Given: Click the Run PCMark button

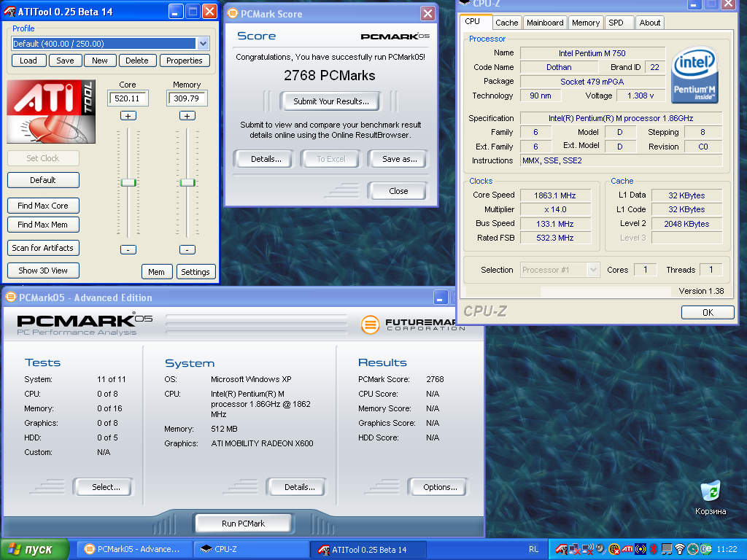Looking at the screenshot, I should tap(243, 524).
